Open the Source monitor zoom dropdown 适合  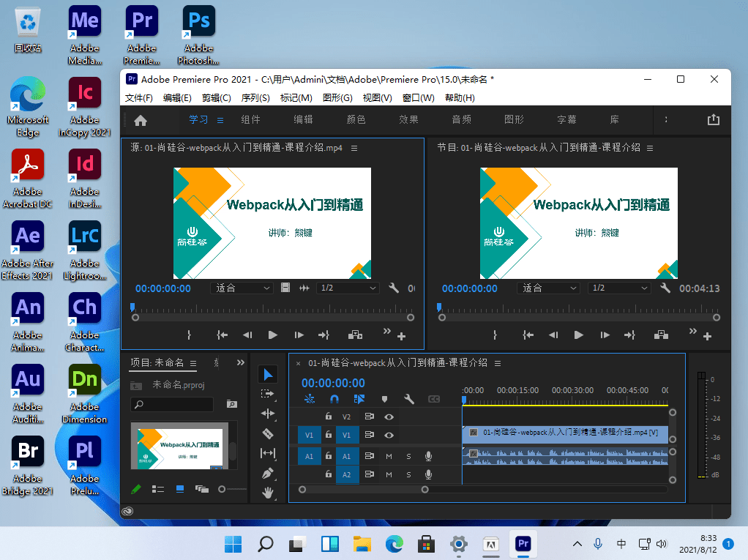[242, 288]
